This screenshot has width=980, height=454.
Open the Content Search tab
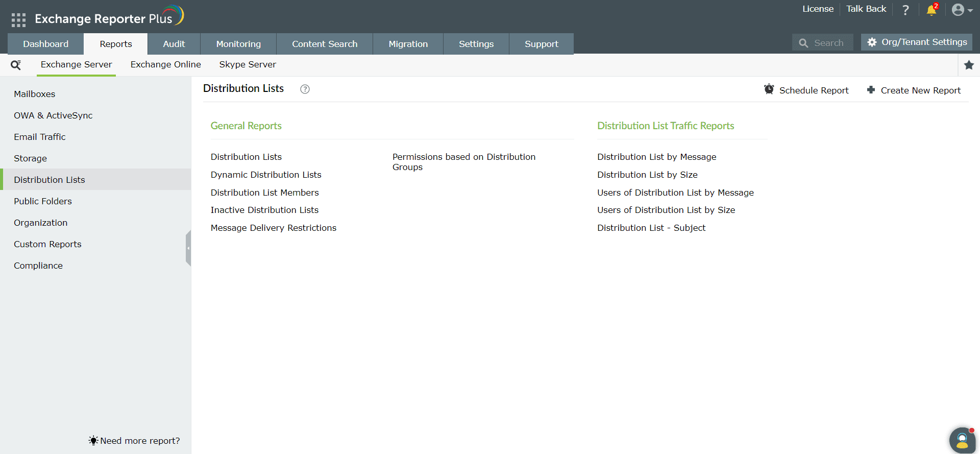click(325, 44)
